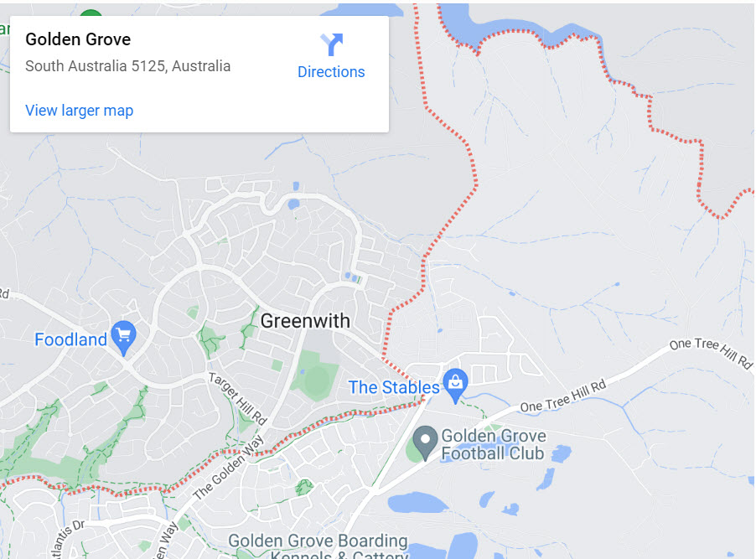The width and height of the screenshot is (756, 559).
Task: Click the Greenwith suburb label
Action: (x=305, y=321)
